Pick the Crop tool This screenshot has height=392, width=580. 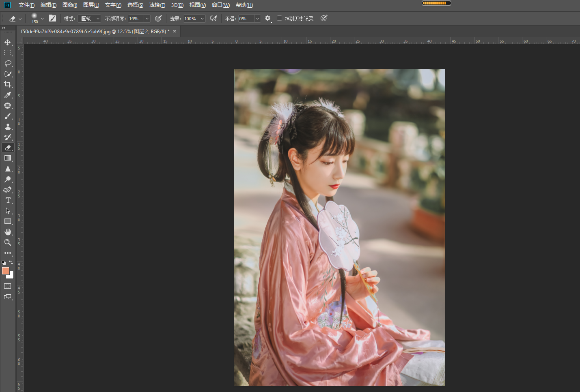pyautogui.click(x=8, y=84)
